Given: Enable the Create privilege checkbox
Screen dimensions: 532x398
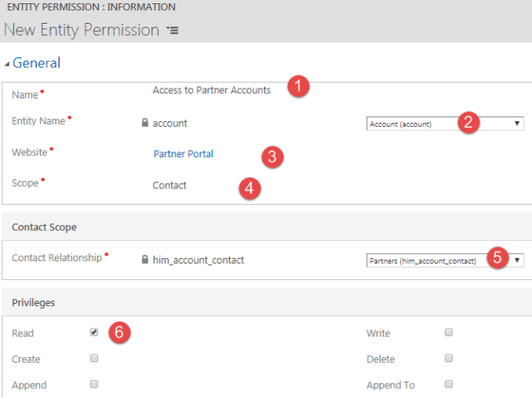Looking at the screenshot, I should pyautogui.click(x=94, y=358).
